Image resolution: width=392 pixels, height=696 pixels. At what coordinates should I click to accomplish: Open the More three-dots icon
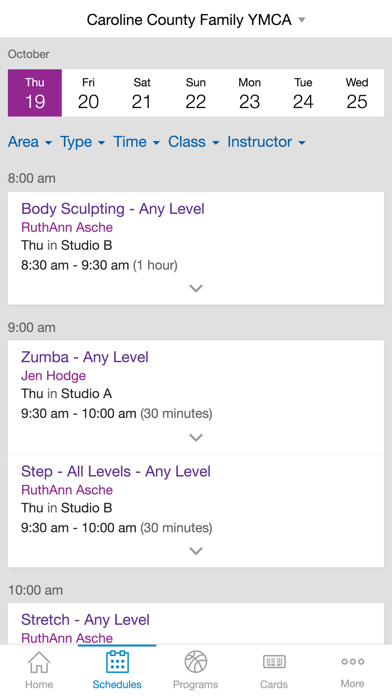coord(352,661)
